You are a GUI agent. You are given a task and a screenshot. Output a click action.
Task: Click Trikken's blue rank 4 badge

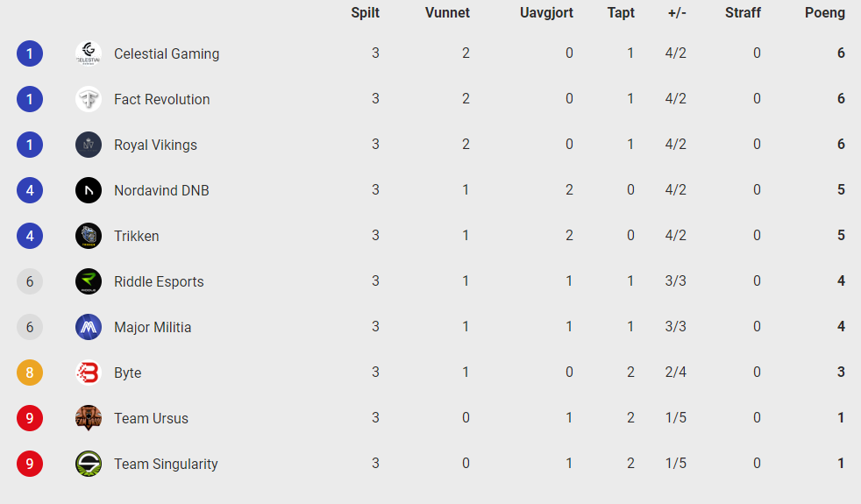pyautogui.click(x=30, y=236)
